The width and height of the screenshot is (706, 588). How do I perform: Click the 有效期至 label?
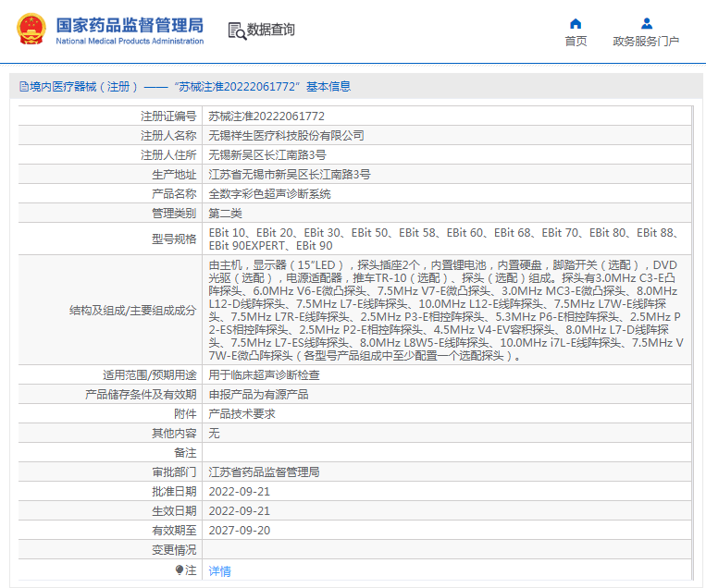pyautogui.click(x=174, y=530)
